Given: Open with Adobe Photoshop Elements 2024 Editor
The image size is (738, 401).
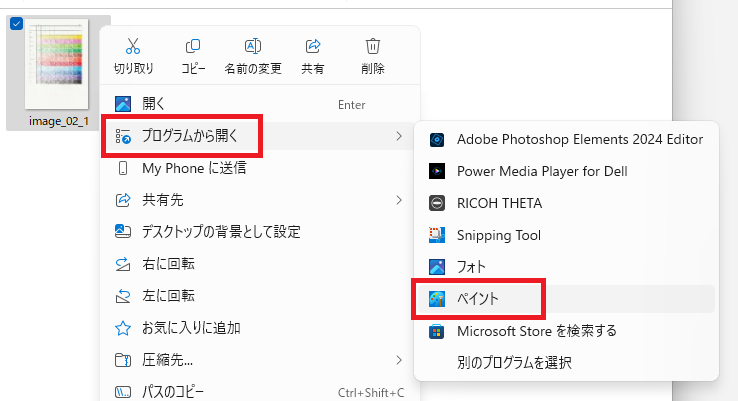Looking at the screenshot, I should (x=566, y=140).
